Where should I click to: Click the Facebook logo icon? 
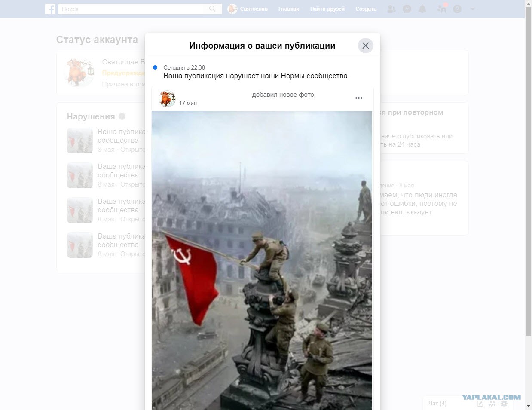pyautogui.click(x=50, y=9)
